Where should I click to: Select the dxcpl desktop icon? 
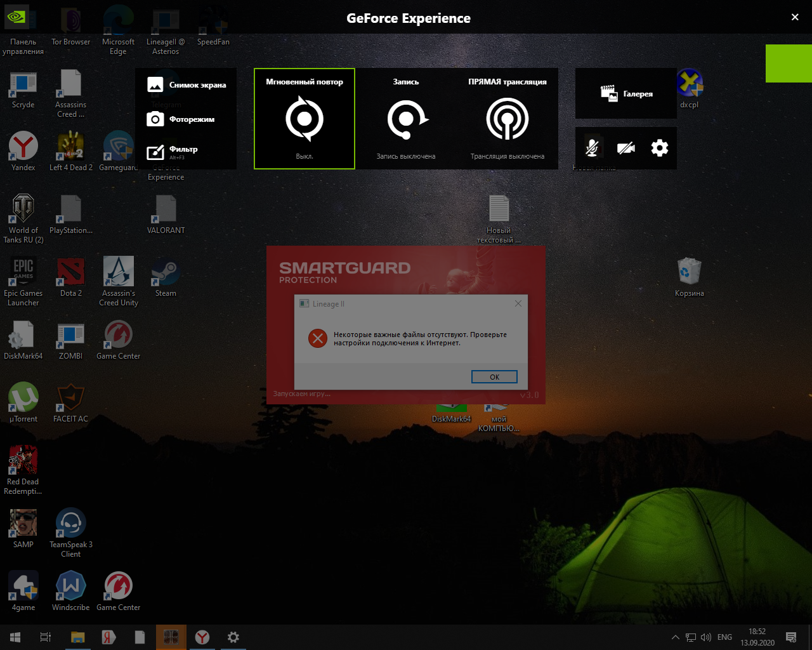[x=689, y=89]
